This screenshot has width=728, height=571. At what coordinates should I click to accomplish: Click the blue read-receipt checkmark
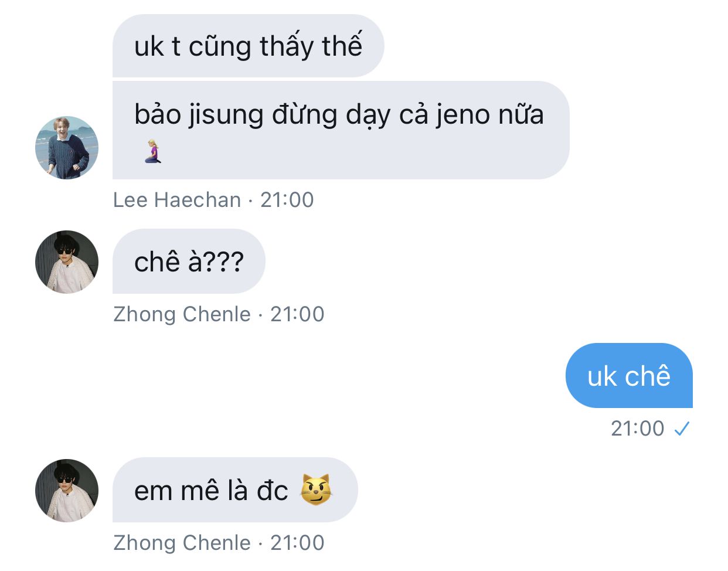(682, 429)
